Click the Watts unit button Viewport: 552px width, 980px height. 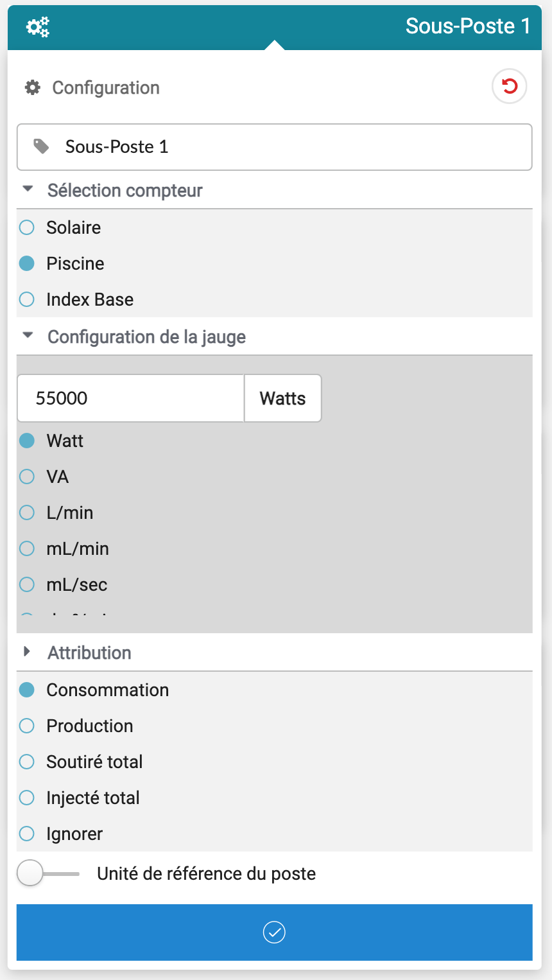tap(282, 398)
